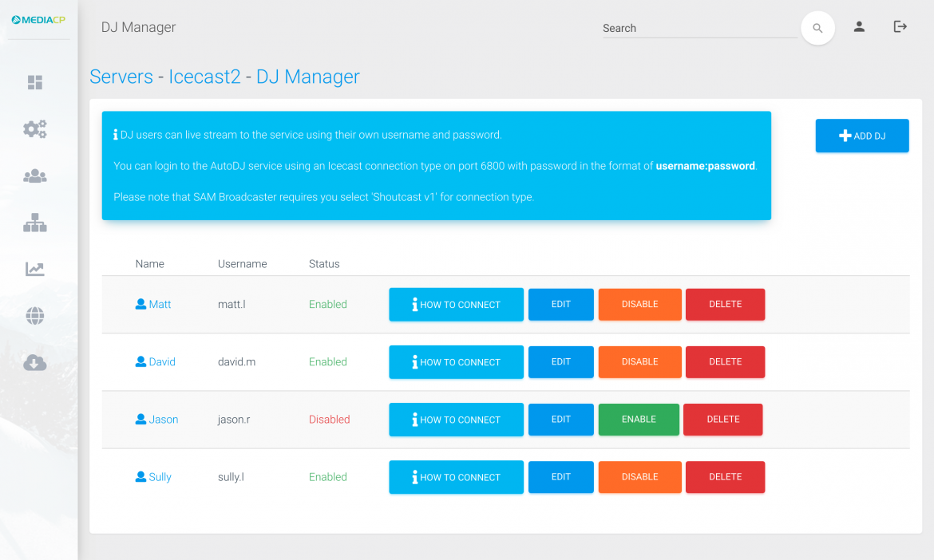934x560 pixels.
Task: Click the Servers breadcrumb link
Action: click(121, 77)
